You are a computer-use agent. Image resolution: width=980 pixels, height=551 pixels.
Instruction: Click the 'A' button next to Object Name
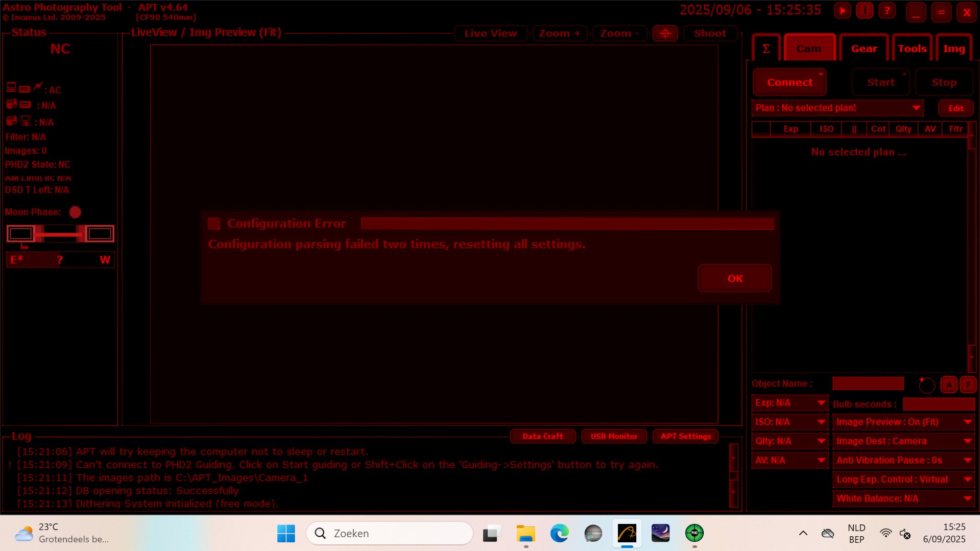[x=949, y=385]
